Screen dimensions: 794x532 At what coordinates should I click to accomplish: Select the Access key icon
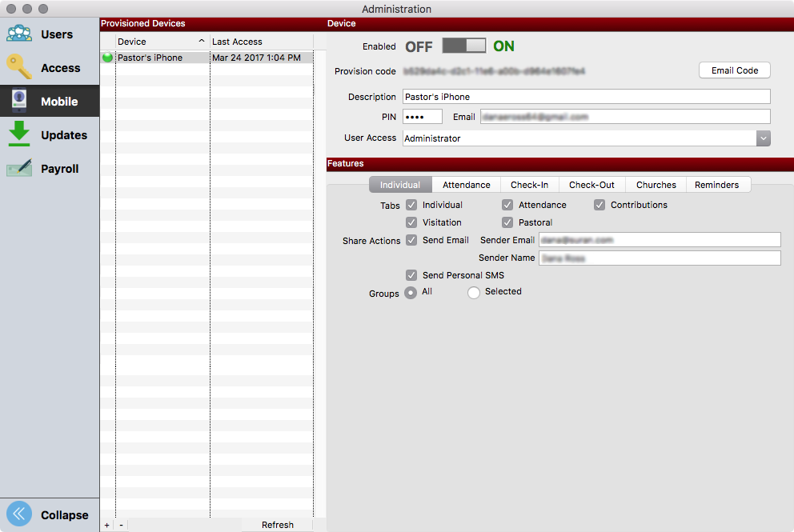[x=18, y=67]
